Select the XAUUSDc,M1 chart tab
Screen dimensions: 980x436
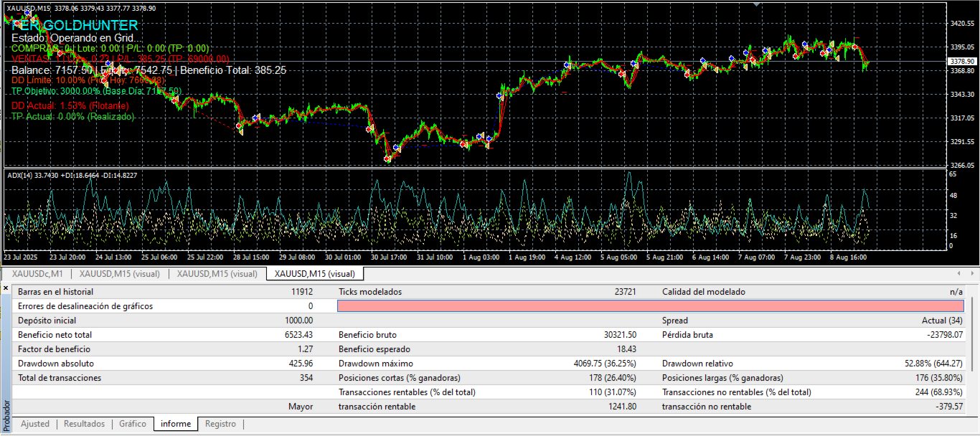pos(37,273)
